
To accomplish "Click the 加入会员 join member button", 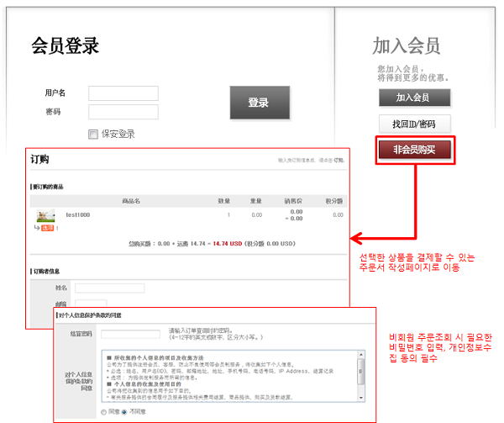I will point(415,98).
